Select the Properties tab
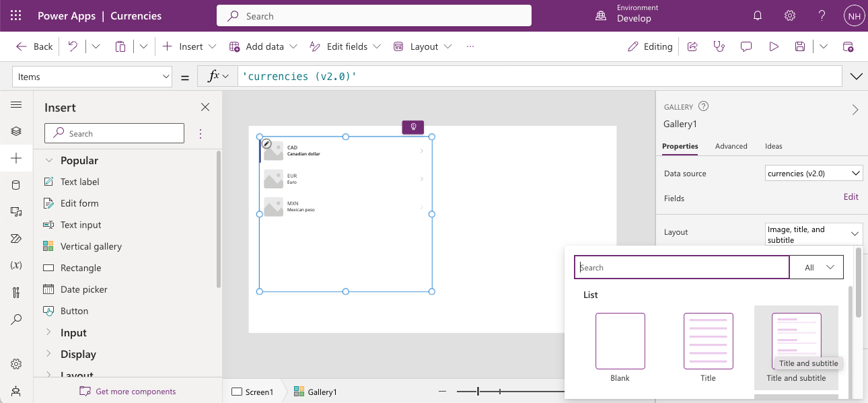This screenshot has height=403, width=868. click(680, 146)
